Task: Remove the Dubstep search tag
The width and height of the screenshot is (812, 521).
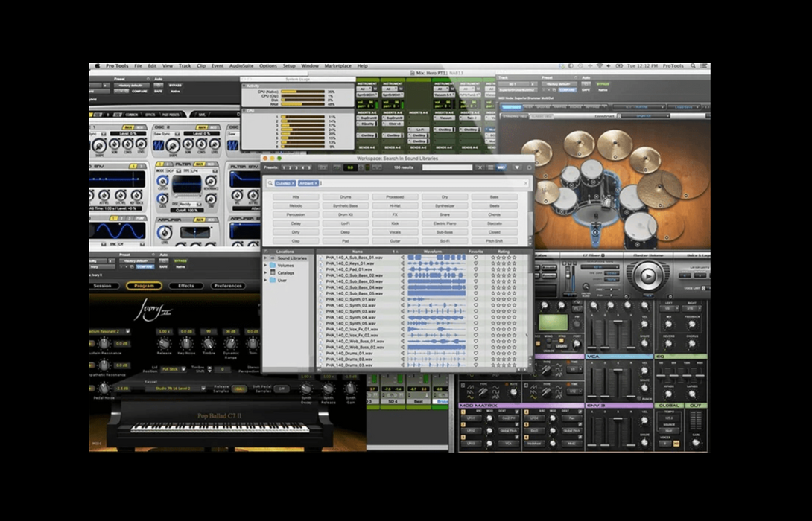Action: click(x=293, y=183)
